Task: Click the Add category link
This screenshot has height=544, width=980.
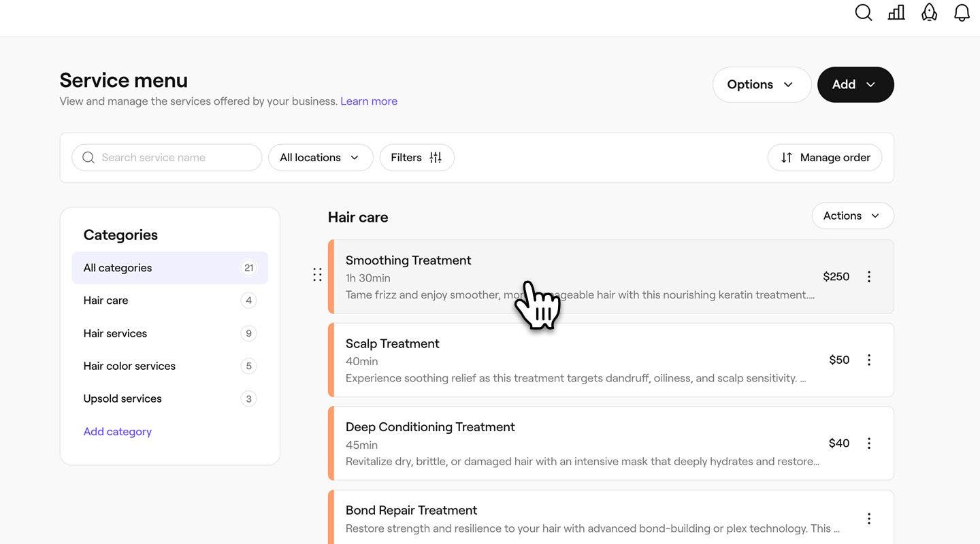Action: [x=117, y=432]
